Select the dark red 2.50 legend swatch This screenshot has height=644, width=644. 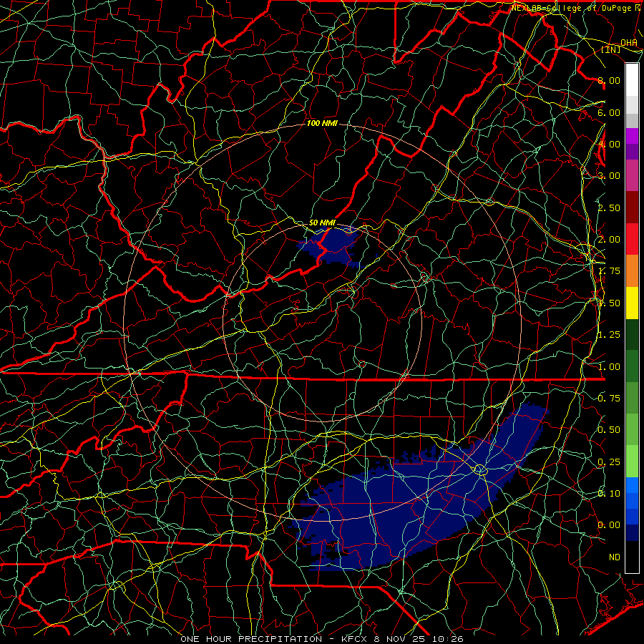coord(632,208)
